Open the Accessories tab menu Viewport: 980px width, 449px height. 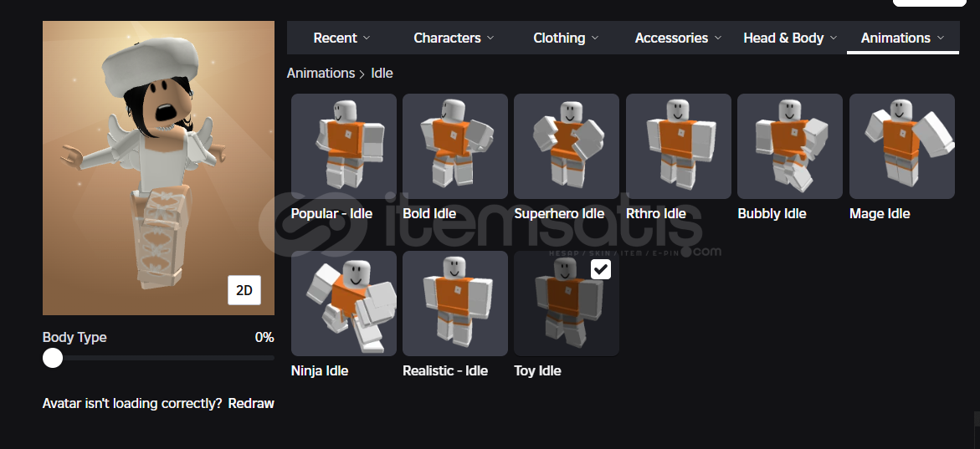pyautogui.click(x=678, y=38)
